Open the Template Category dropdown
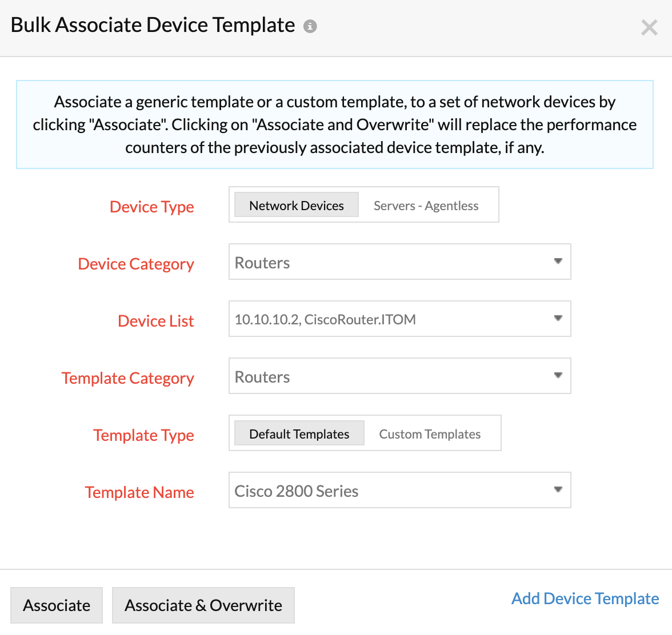The image size is (672, 635). point(400,376)
